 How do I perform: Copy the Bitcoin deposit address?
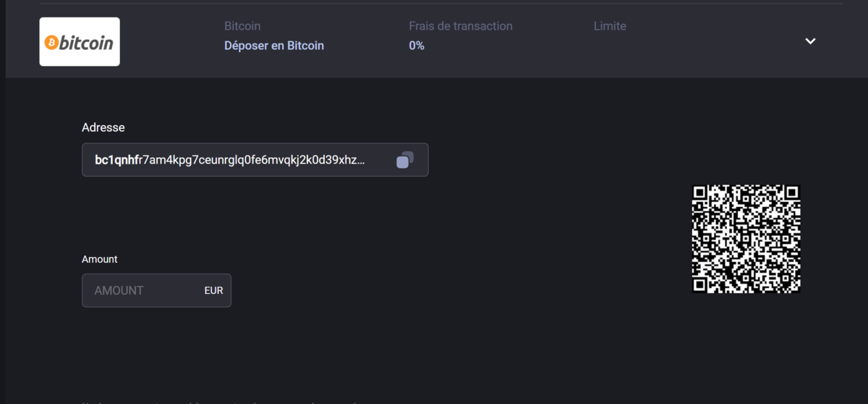point(405,160)
